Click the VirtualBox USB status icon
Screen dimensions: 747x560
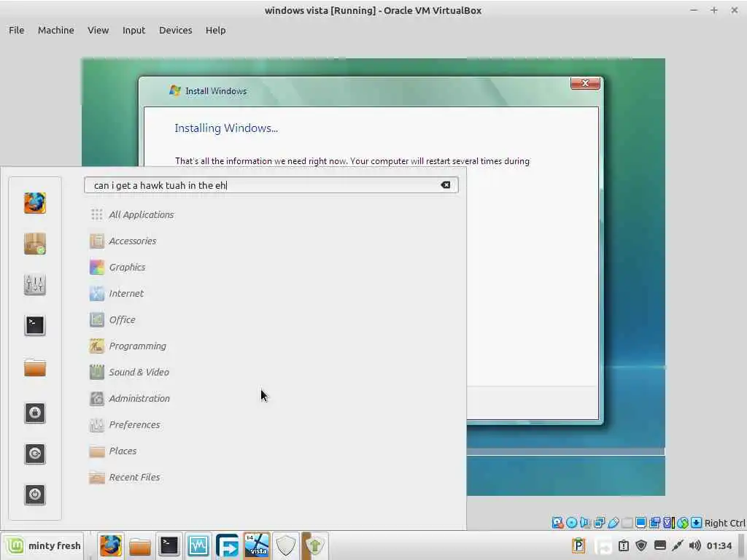click(613, 523)
